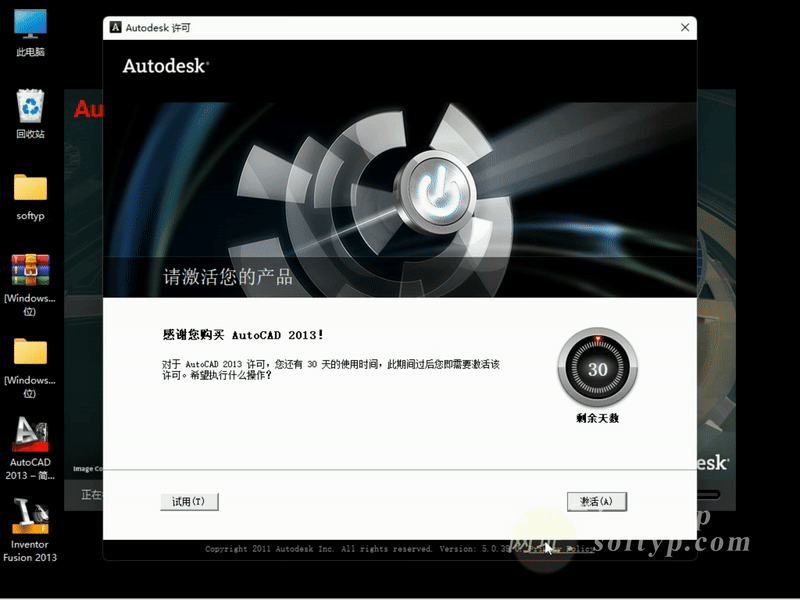Click the 剩余天数 label
The height and width of the screenshot is (600, 800).
tap(597, 418)
